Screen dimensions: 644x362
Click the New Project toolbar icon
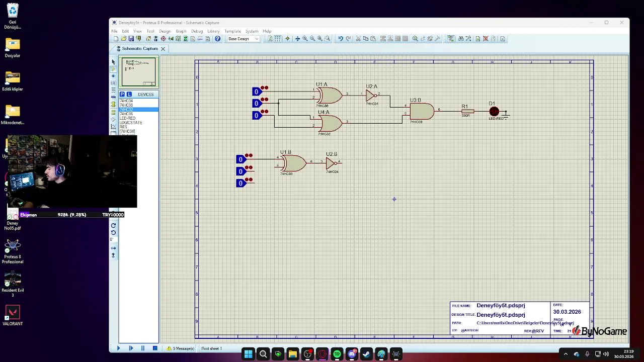116,39
